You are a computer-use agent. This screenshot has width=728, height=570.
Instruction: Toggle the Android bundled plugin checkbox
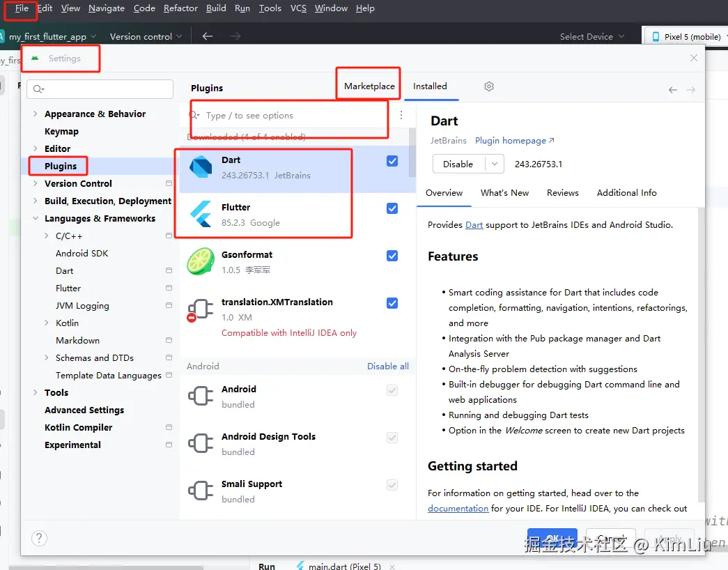tap(392, 390)
